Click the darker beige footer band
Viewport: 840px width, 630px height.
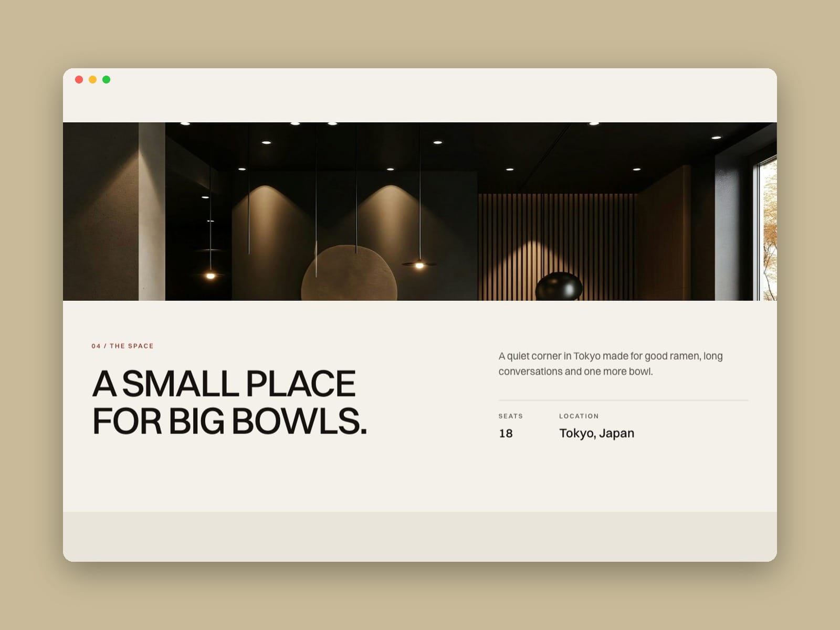[420, 537]
